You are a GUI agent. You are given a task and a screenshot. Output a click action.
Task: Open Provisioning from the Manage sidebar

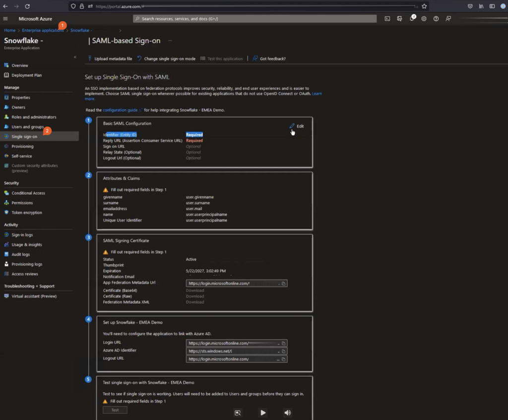[x=23, y=146]
